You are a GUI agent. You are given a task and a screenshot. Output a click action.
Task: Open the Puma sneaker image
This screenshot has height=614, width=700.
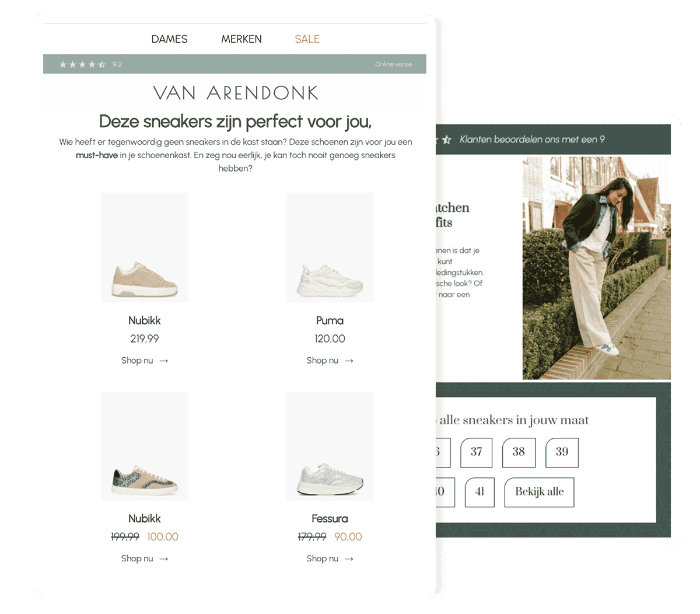(x=330, y=247)
